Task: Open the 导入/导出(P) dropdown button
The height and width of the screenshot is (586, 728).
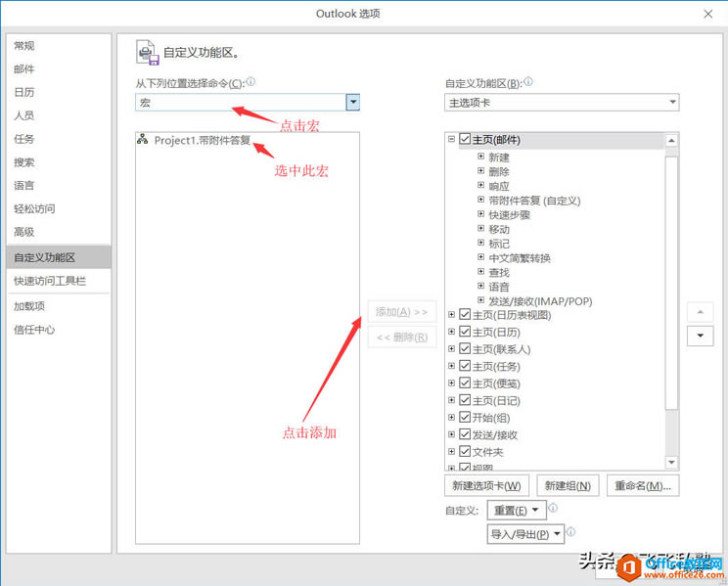Action: pyautogui.click(x=526, y=534)
